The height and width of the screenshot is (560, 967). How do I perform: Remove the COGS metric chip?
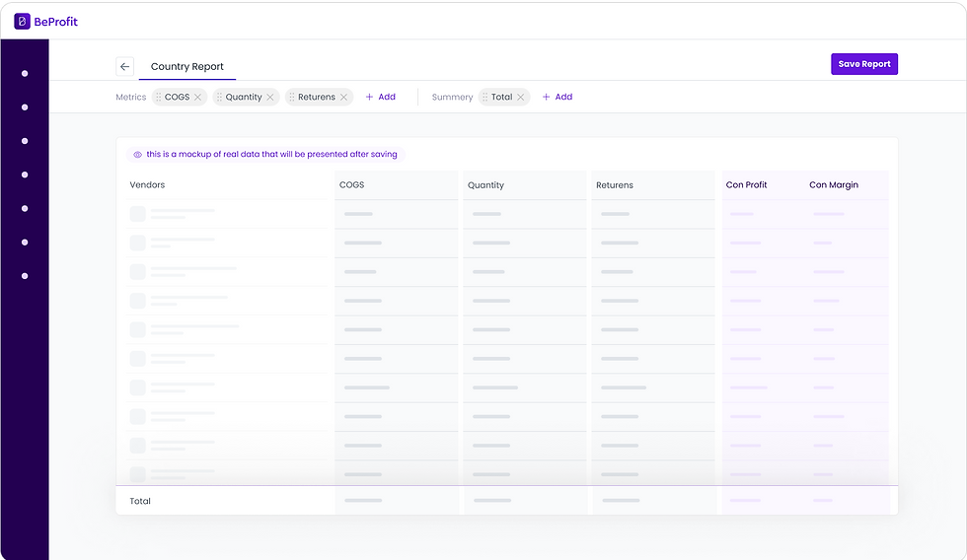[x=198, y=98]
